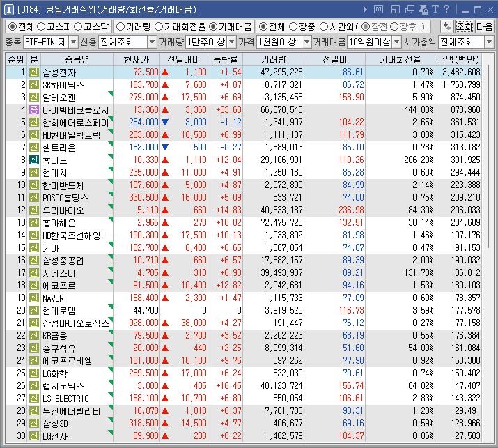Click the market badge icon for 현대차
The width and height of the screenshot is (498, 448).
[34, 172]
